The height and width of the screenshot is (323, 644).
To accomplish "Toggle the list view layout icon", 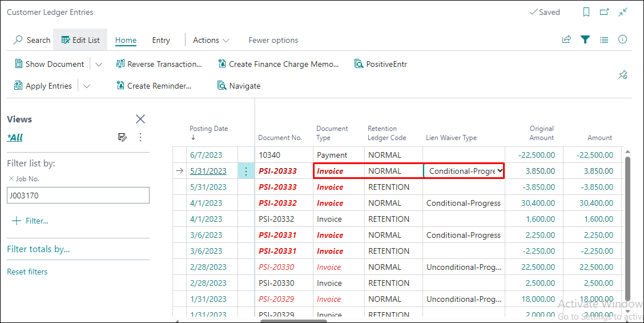I will click(604, 39).
